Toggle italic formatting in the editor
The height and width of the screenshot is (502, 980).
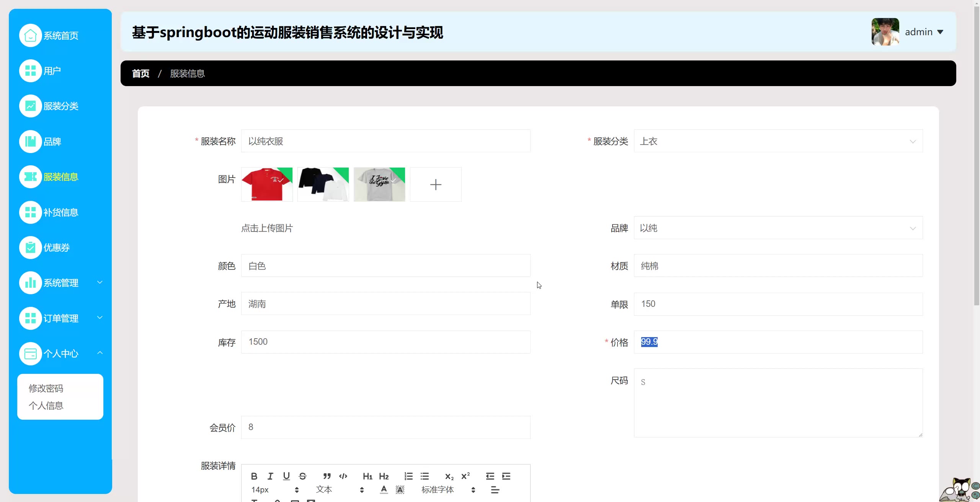(270, 476)
